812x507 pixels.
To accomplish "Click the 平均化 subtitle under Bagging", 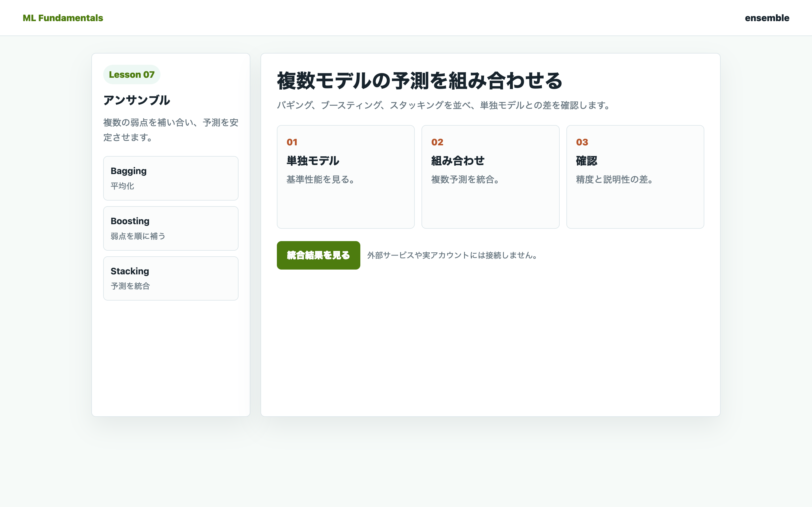I will point(122,186).
